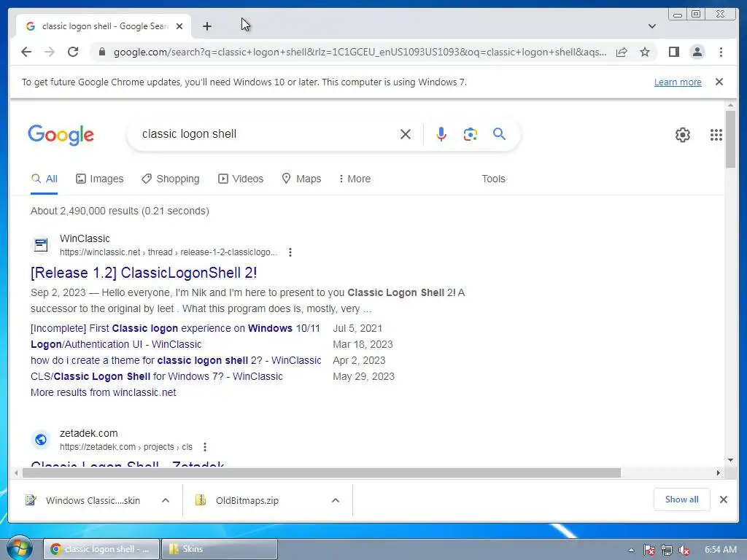This screenshot has height=560, width=747.
Task: Switch to the Videos tab
Action: (241, 179)
